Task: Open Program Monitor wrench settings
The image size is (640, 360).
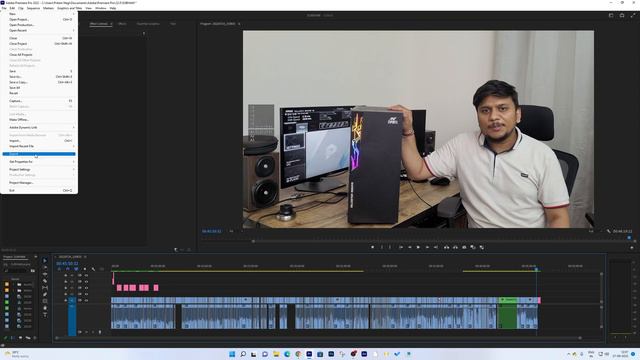Action: pyautogui.click(x=609, y=231)
